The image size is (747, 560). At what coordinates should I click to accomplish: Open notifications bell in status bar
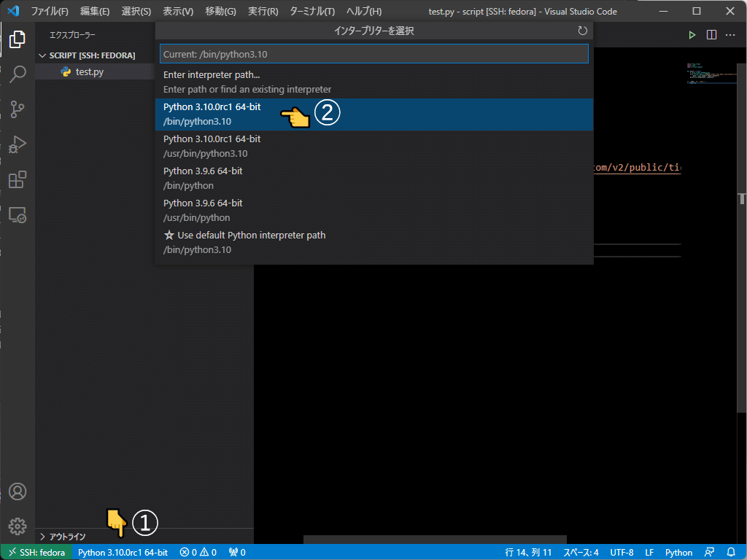pyautogui.click(x=731, y=553)
